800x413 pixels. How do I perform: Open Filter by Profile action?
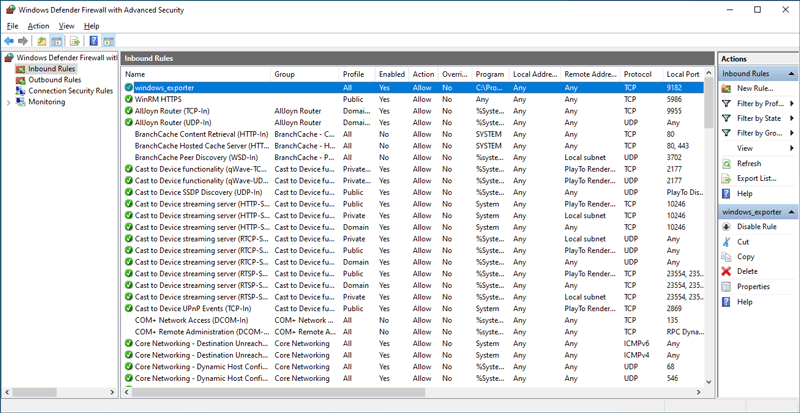tap(760, 104)
